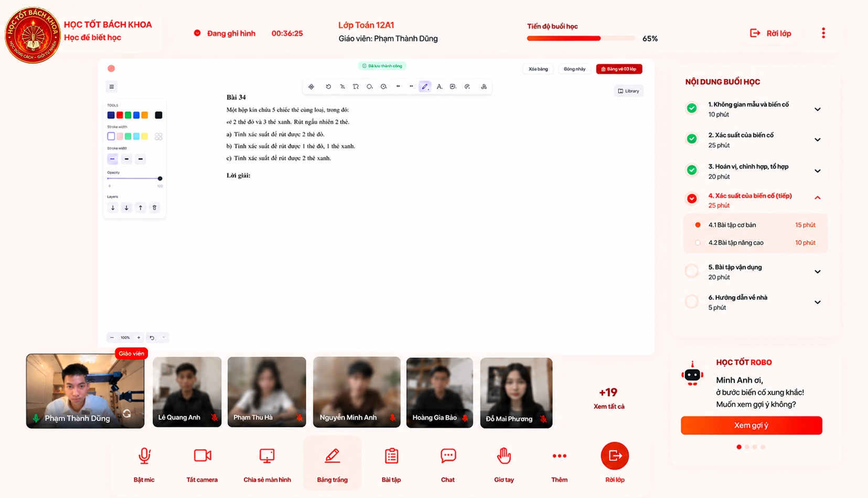Click the red dot atop the whiteboard
868x498 pixels.
tap(111, 69)
